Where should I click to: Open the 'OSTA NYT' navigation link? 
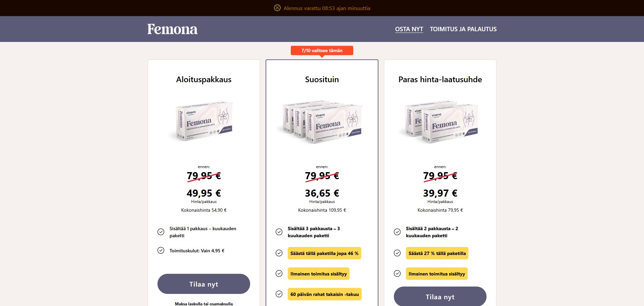click(x=409, y=29)
